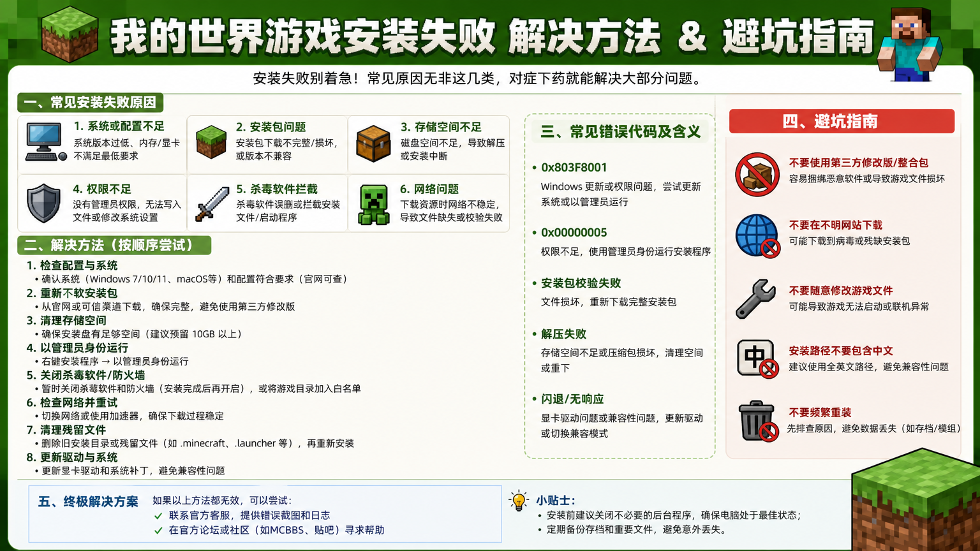Click the line 建议使用全英文路径
980x551 pixels.
868,367
